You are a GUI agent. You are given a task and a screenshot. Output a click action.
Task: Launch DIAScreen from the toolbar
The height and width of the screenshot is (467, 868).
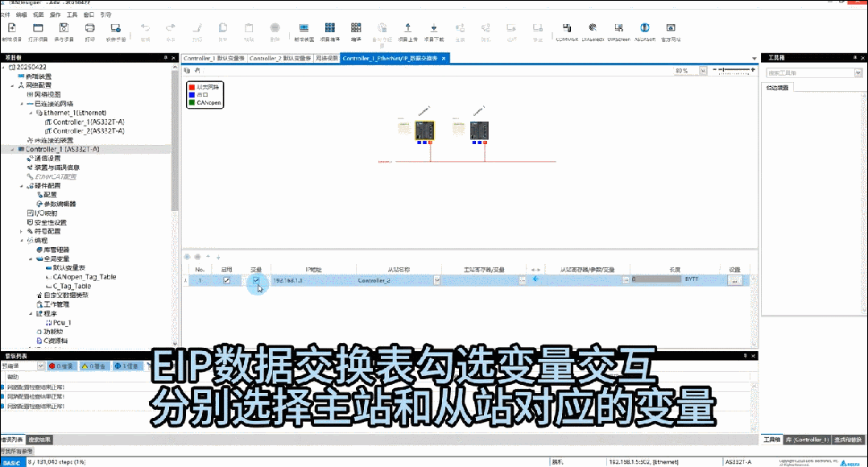click(x=618, y=27)
